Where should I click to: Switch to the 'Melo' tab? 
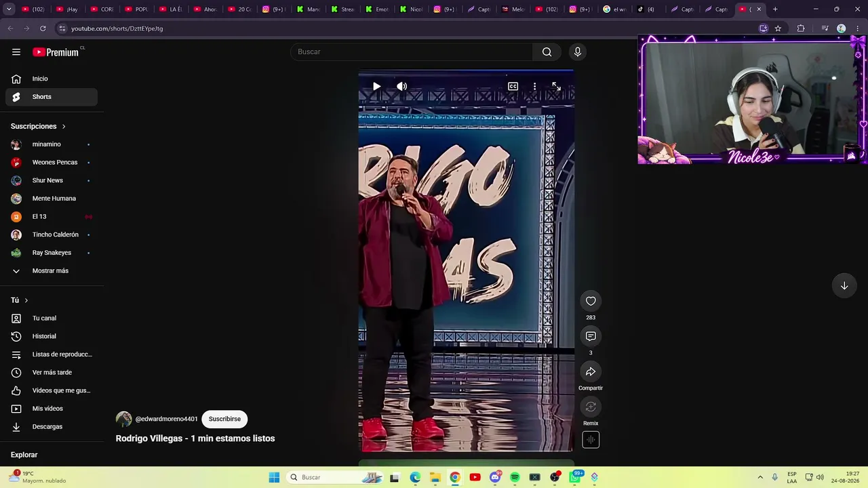513,9
